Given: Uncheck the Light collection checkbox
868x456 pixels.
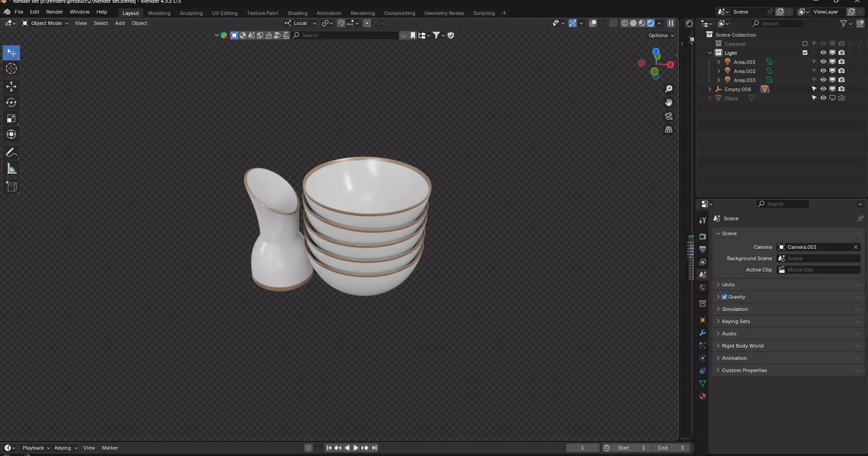Looking at the screenshot, I should coord(805,53).
